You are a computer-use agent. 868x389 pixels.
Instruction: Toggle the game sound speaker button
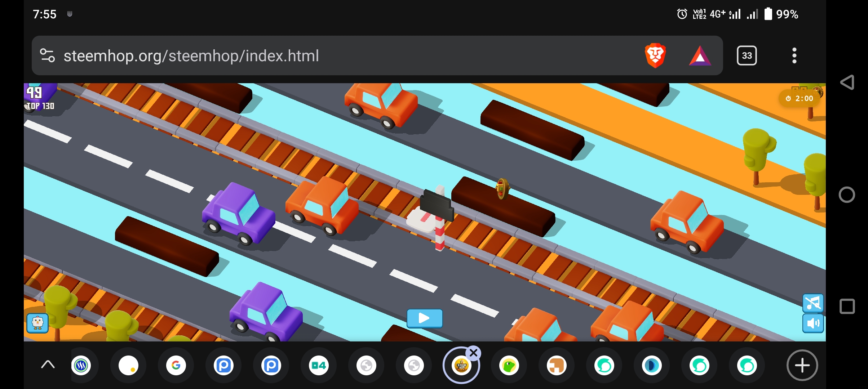(x=813, y=323)
